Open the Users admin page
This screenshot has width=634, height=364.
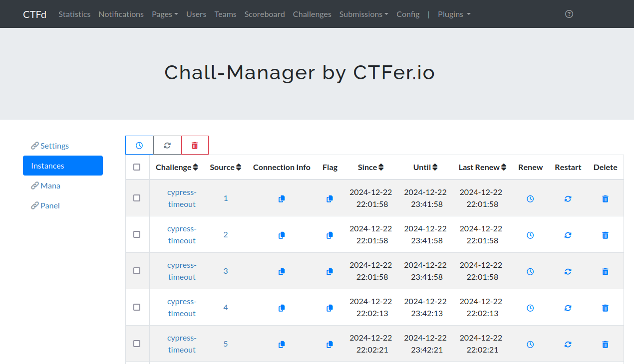pos(196,14)
